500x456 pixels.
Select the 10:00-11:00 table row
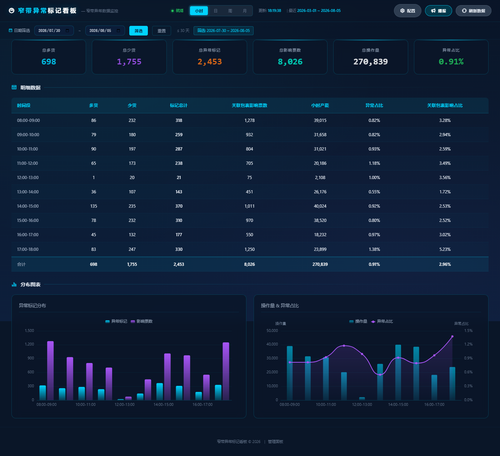click(250, 149)
